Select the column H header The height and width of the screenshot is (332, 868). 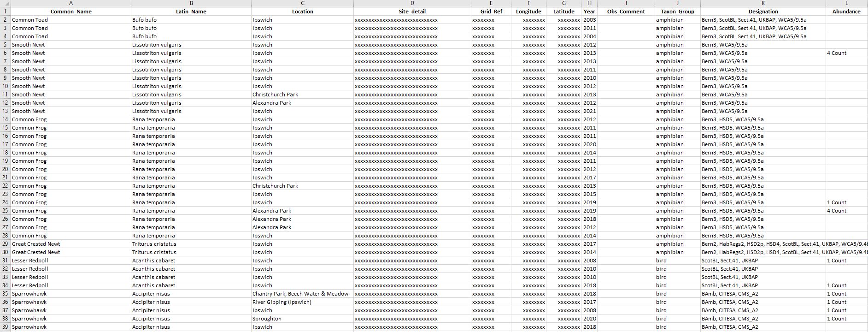pyautogui.click(x=589, y=3)
